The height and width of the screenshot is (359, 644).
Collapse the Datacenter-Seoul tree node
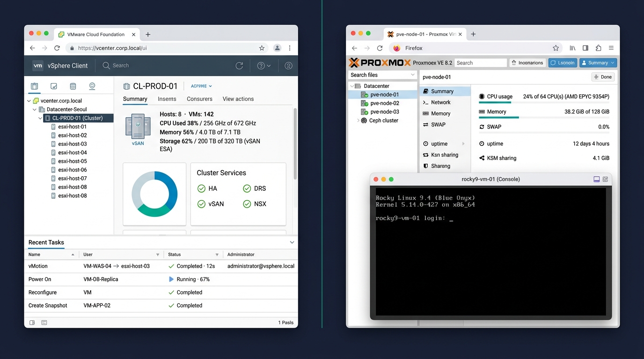35,109
